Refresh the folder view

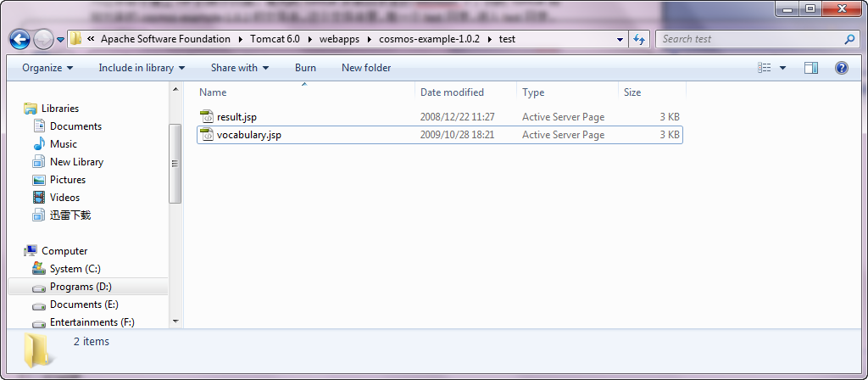click(639, 39)
